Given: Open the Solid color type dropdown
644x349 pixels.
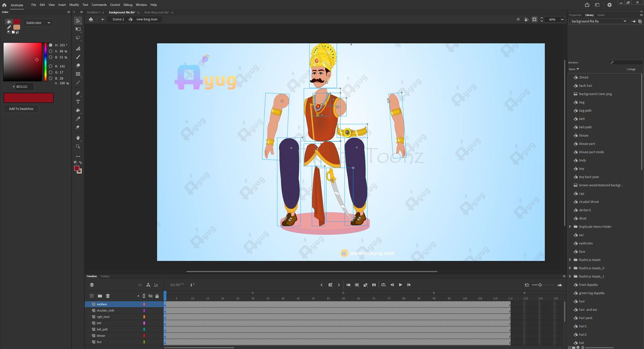Looking at the screenshot, I should pyautogui.click(x=38, y=23).
